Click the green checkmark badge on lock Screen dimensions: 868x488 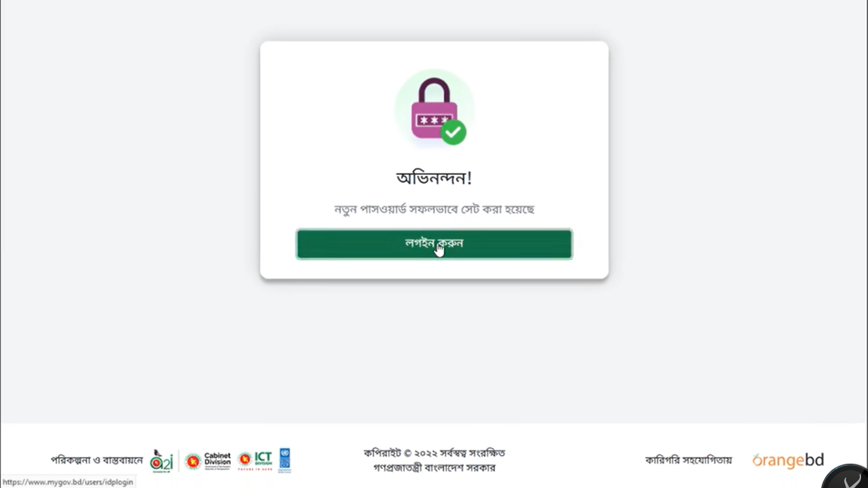[454, 132]
